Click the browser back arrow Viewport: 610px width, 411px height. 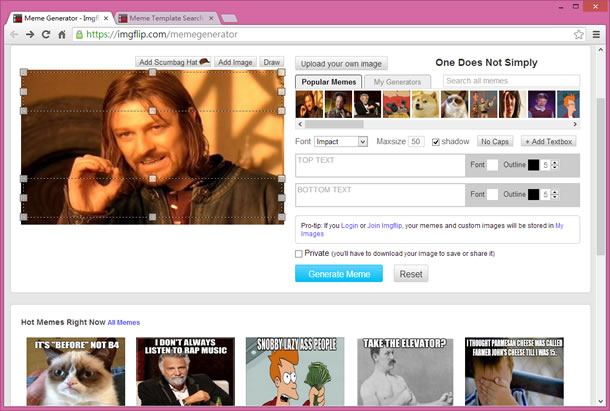[x=14, y=35]
